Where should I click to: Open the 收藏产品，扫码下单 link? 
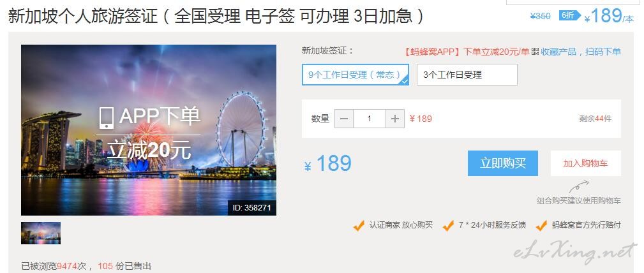tap(581, 52)
